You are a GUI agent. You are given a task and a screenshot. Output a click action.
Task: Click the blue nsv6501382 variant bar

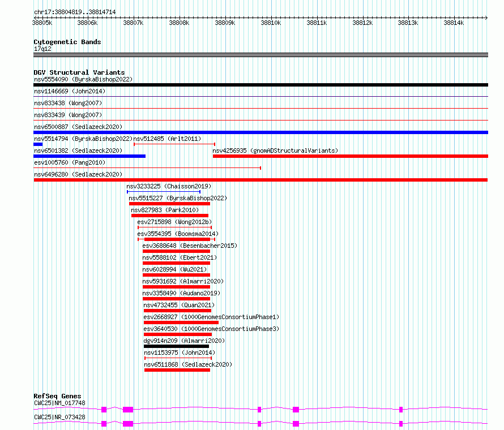pos(89,156)
